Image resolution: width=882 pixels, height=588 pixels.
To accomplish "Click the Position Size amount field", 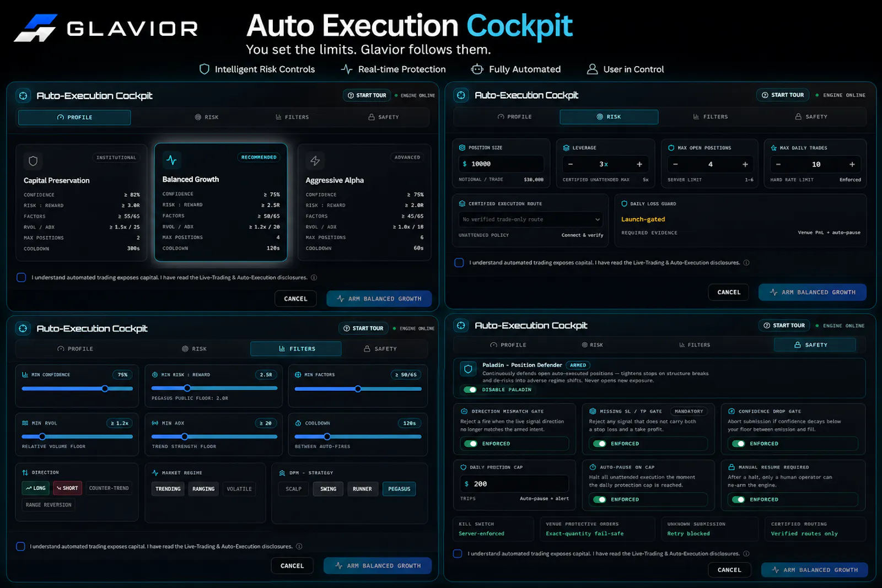I will tap(501, 164).
